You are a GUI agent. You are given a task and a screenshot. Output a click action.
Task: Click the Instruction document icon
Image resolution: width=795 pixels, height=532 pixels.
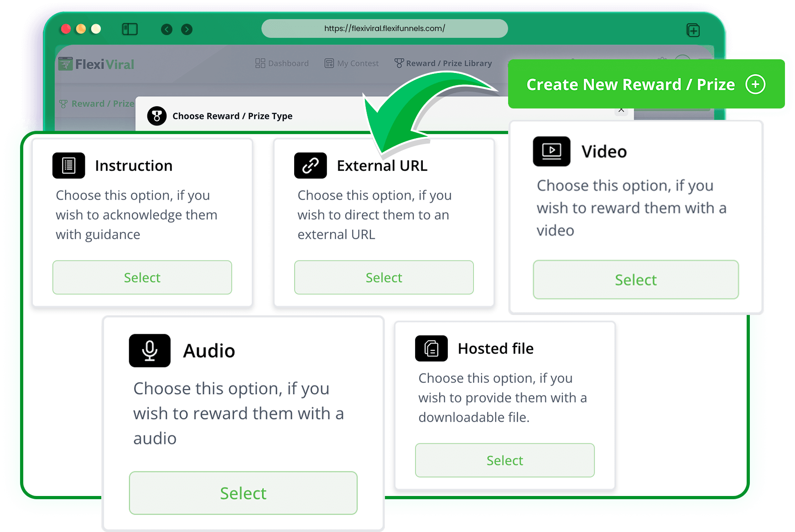coord(68,165)
